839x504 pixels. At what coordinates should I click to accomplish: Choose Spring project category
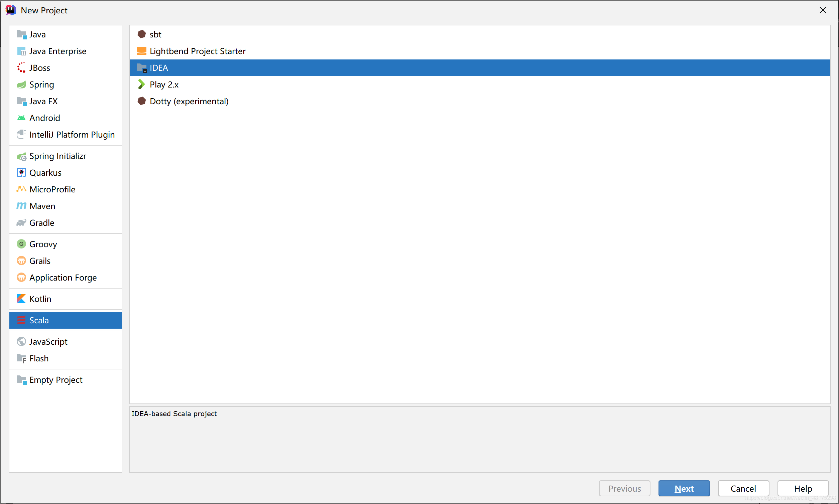click(66, 84)
